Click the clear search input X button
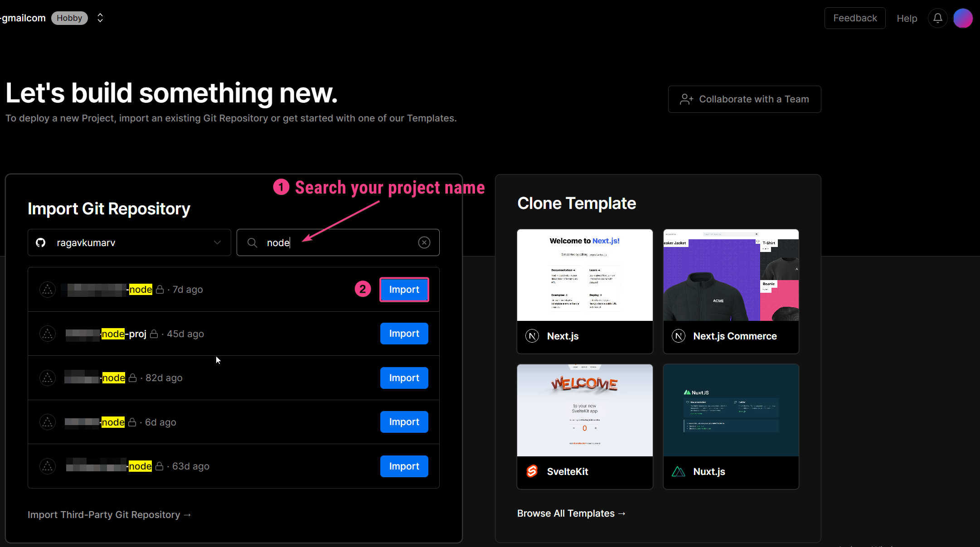Screen dimensions: 980x547 (x=425, y=242)
